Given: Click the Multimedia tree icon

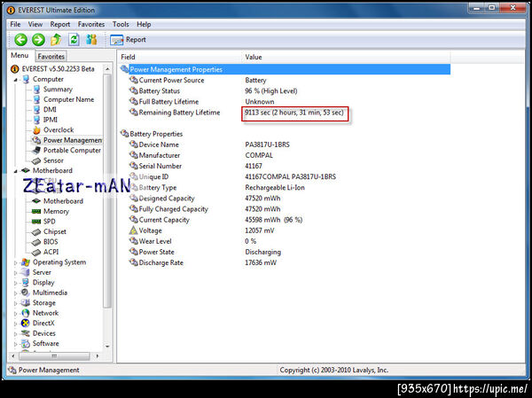Looking at the screenshot, I should coord(26,293).
